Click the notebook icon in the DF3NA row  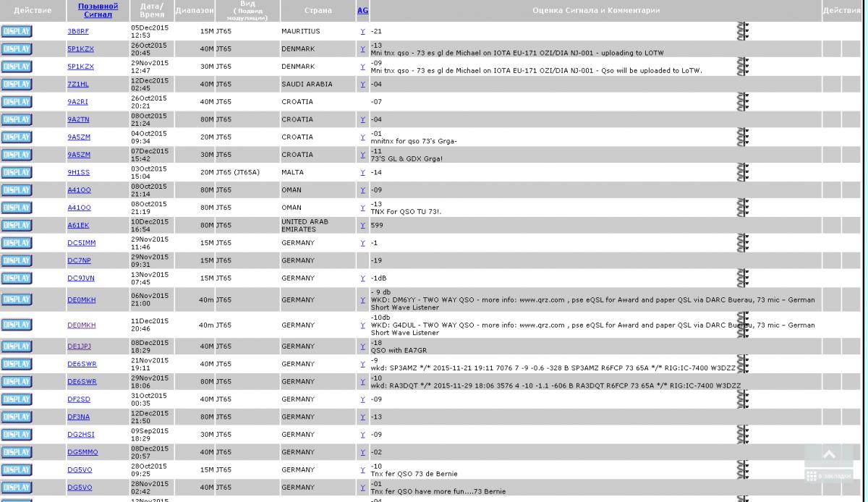point(742,417)
